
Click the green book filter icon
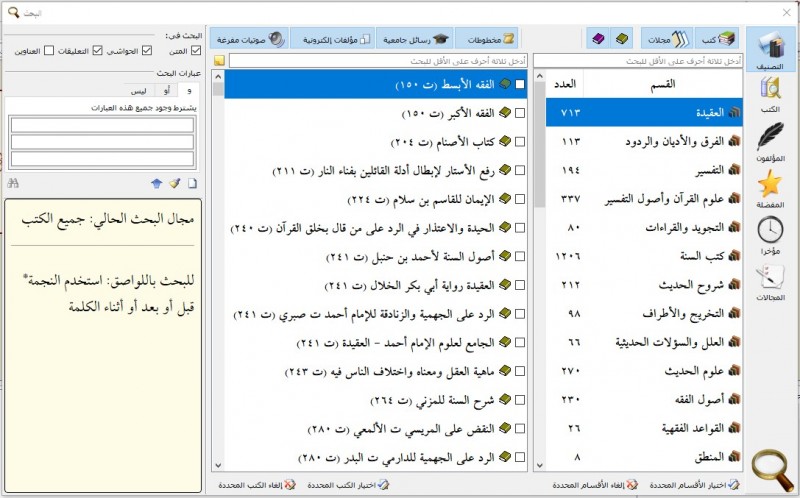(622, 39)
